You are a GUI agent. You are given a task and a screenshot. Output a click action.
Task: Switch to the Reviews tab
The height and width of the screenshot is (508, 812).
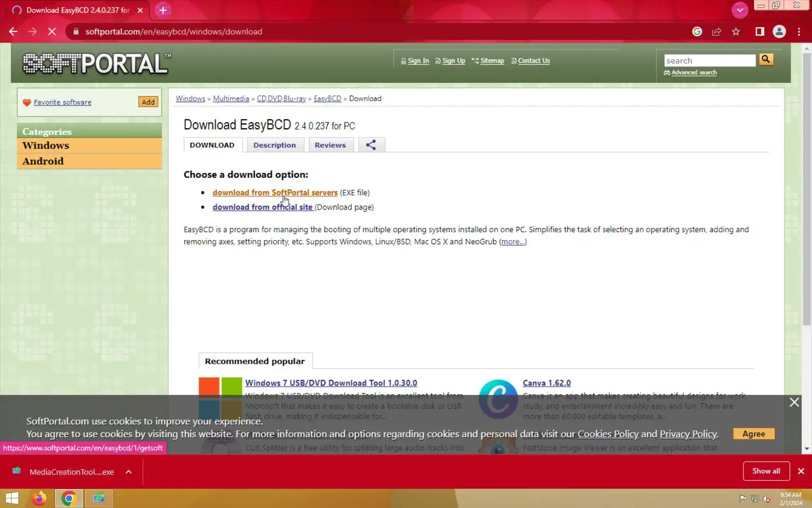tap(330, 145)
